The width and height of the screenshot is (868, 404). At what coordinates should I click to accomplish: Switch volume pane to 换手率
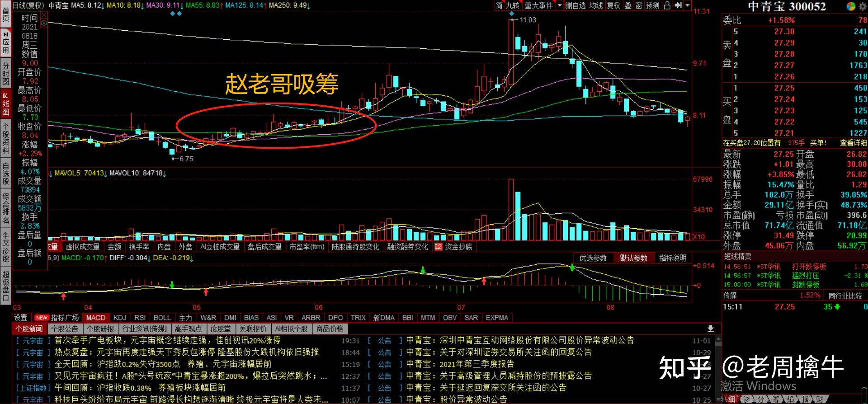[139, 247]
